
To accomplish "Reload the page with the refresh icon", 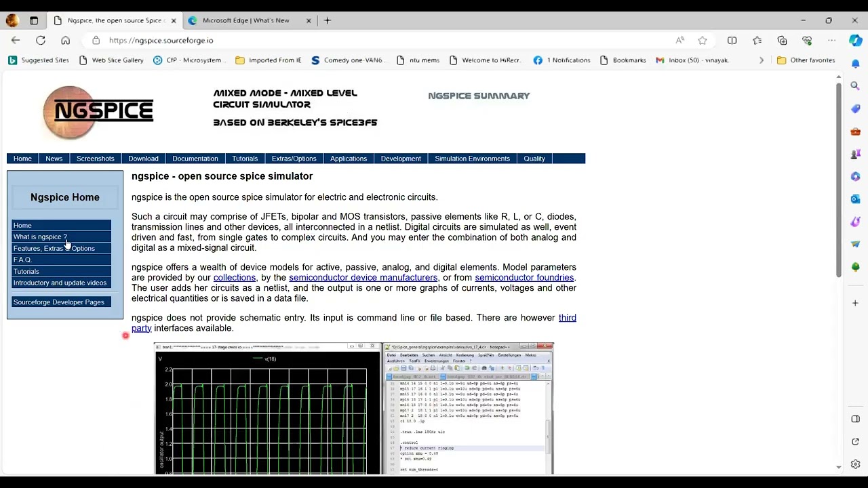I will point(41,41).
